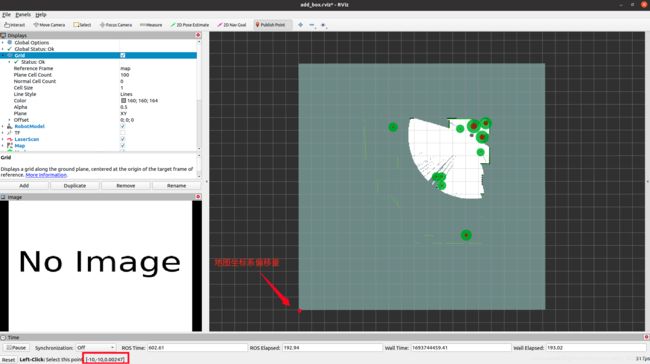Enable the TF display checkbox
The image size is (650, 364).
pos(122,133)
